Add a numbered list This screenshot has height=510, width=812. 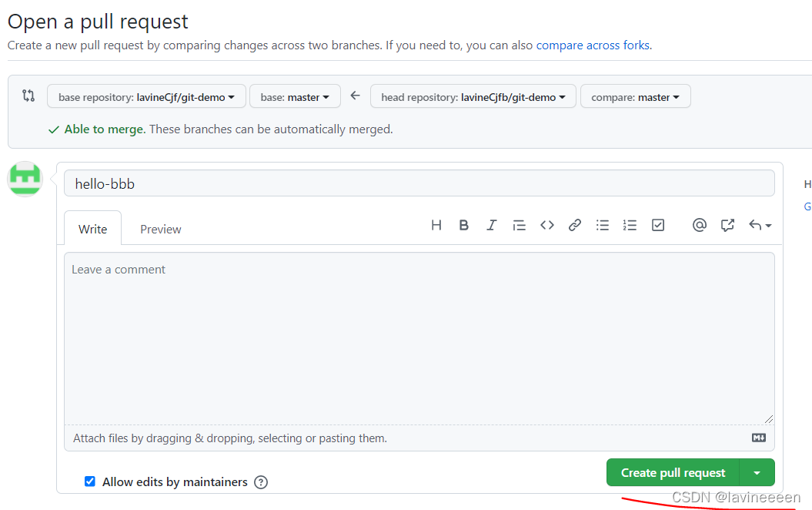tap(630, 225)
